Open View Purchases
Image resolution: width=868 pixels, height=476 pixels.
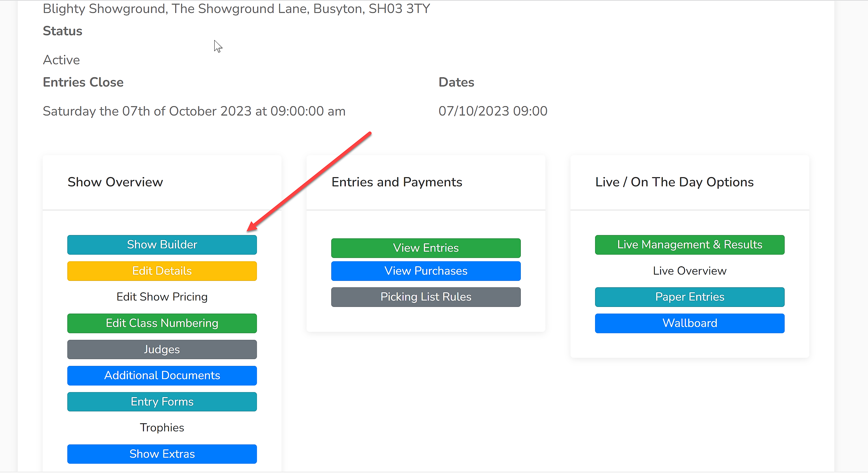point(426,271)
